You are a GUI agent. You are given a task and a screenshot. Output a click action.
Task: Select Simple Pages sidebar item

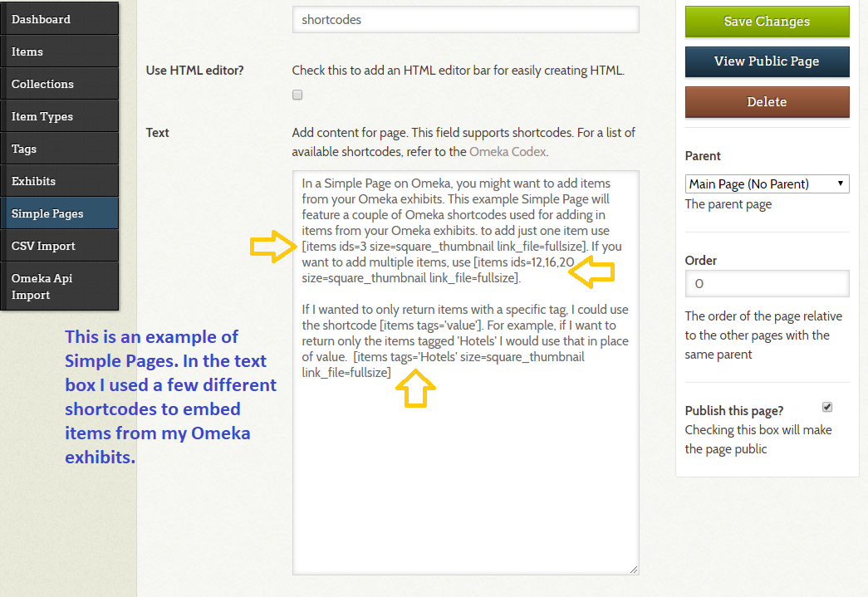(59, 213)
